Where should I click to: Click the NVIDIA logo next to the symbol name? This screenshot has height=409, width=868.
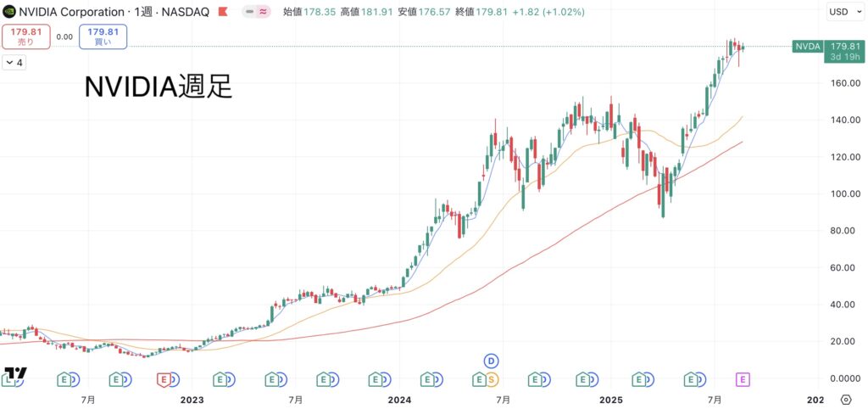point(8,11)
